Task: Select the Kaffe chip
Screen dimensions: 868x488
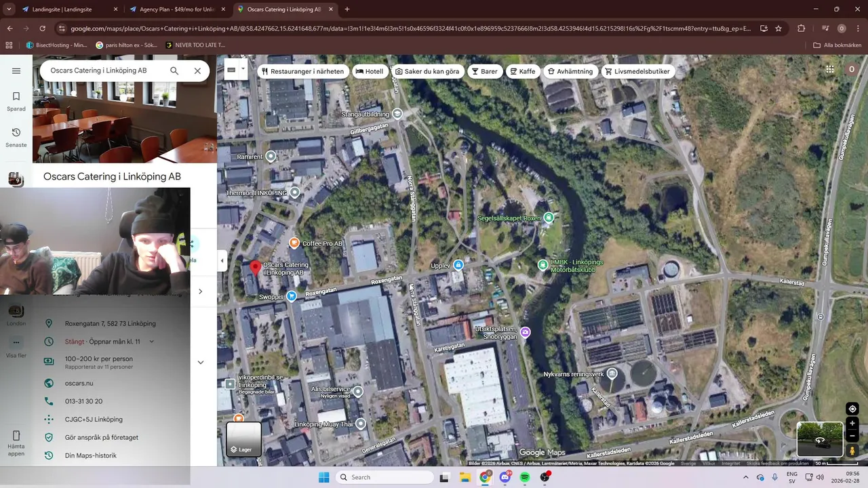Action: (523, 71)
